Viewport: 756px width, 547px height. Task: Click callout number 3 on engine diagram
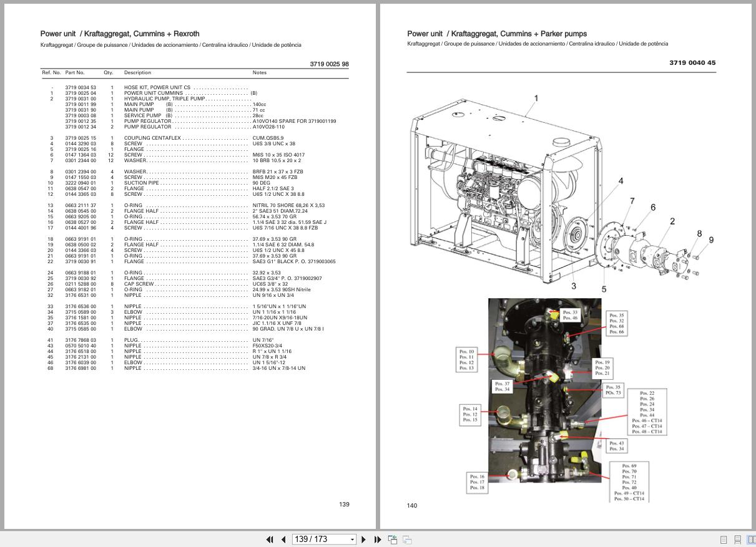point(574,286)
